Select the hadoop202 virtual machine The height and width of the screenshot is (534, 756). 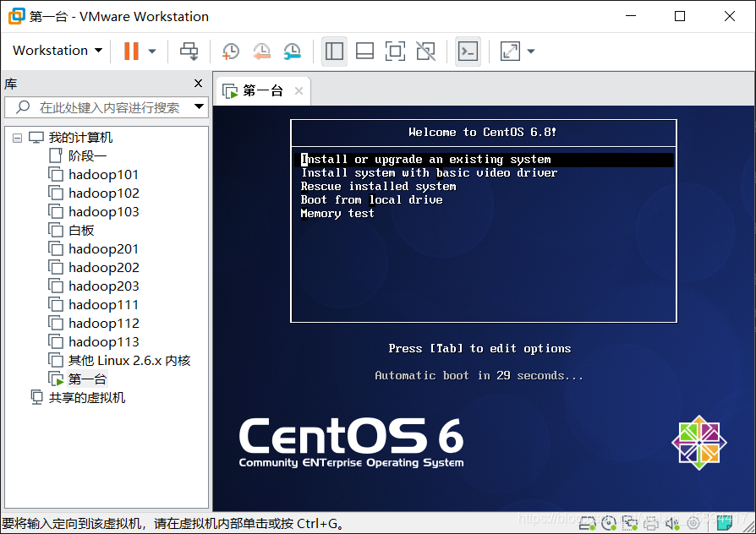104,268
